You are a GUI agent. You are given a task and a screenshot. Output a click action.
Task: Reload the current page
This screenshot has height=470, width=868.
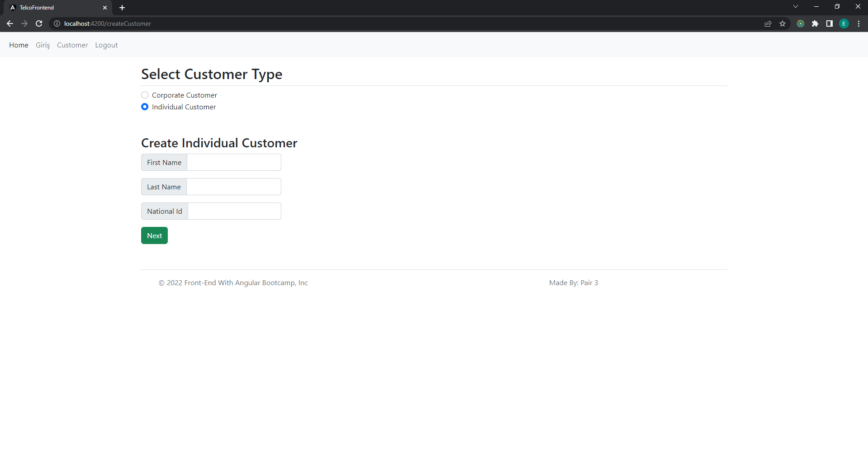(x=39, y=23)
